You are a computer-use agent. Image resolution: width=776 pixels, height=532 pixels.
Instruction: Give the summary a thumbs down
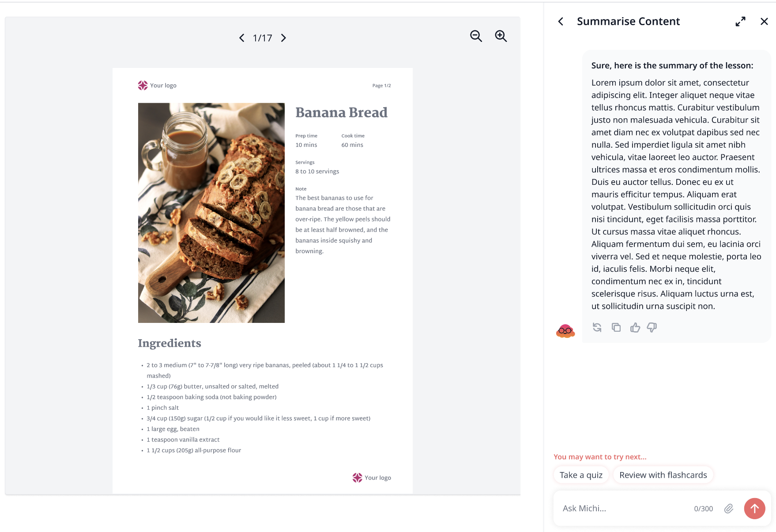click(x=652, y=327)
